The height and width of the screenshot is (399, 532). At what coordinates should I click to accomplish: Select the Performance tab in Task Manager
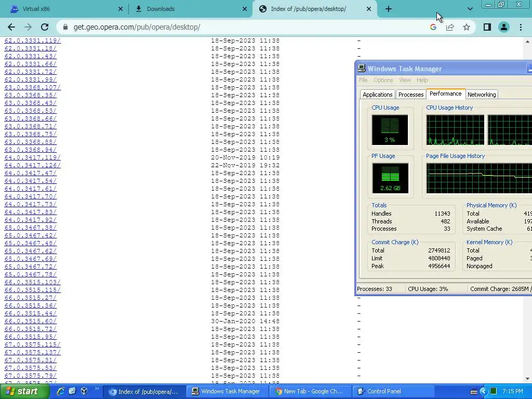point(445,94)
